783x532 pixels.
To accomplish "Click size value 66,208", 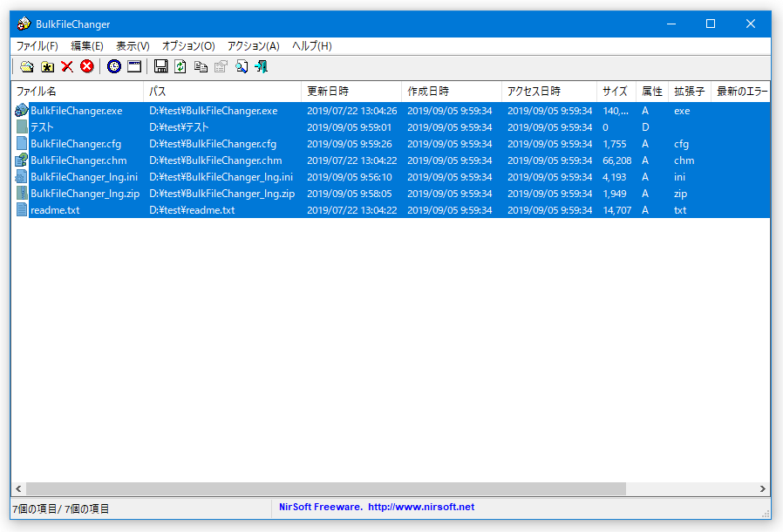I will pos(617,160).
